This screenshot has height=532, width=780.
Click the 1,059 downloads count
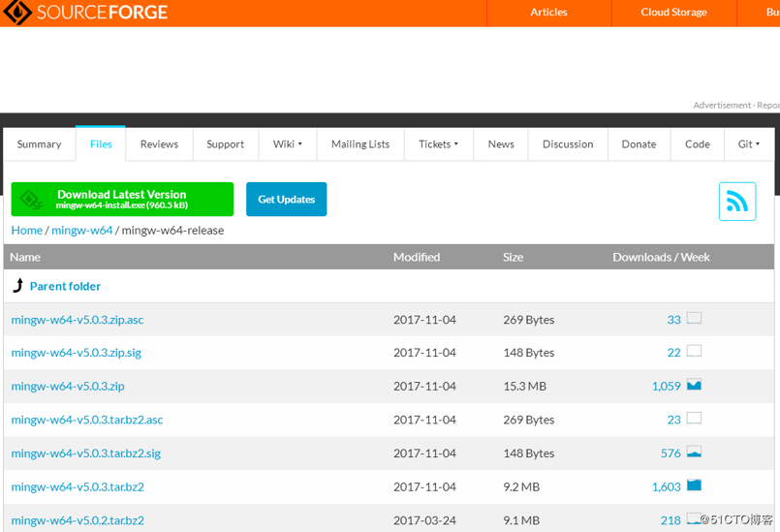[x=666, y=387]
